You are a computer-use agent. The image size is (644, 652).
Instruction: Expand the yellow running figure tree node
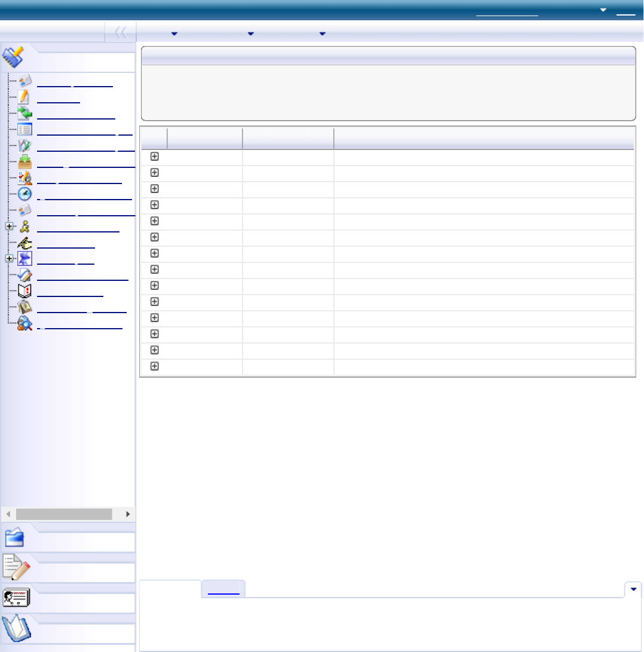(10, 226)
